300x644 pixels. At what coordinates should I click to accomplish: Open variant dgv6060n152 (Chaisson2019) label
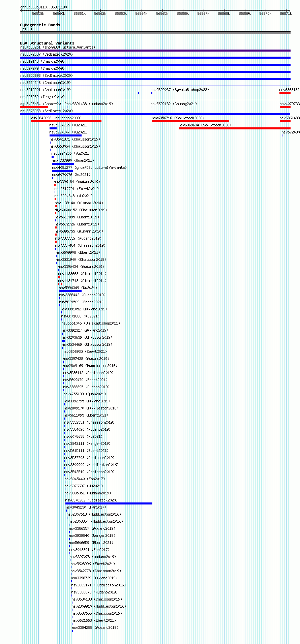(81, 210)
